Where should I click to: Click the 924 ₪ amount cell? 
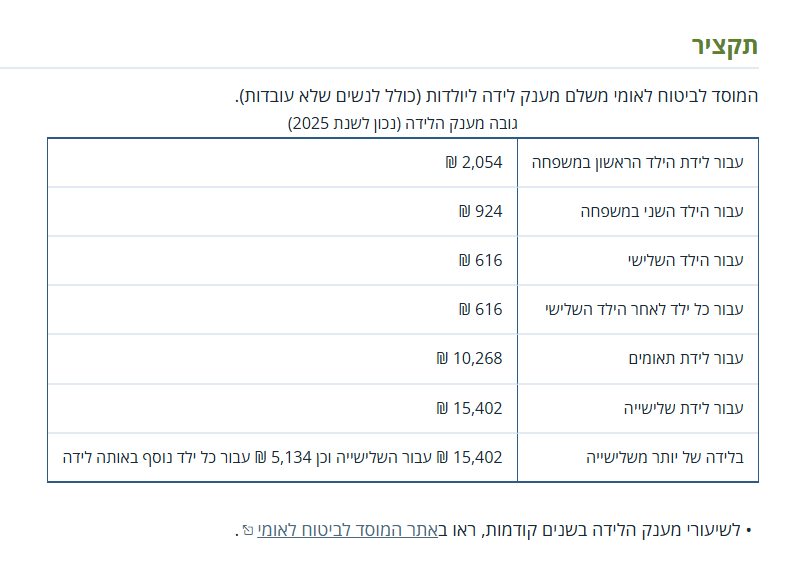click(480, 211)
